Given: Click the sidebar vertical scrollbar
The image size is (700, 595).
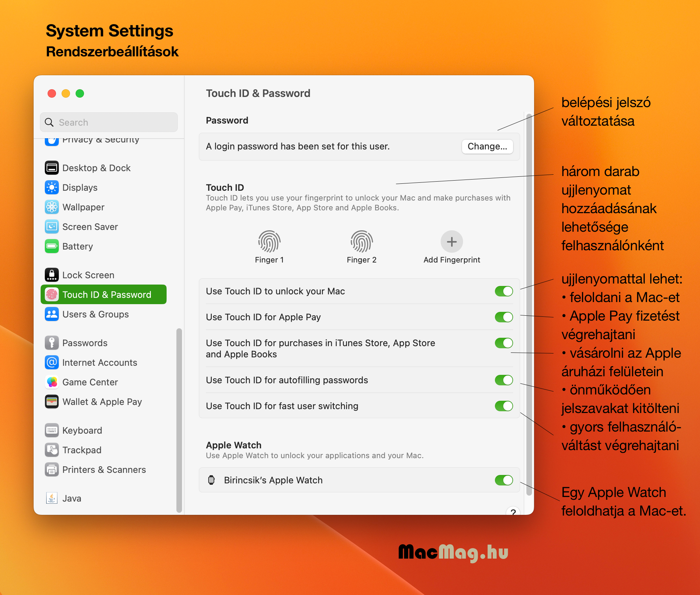Looking at the screenshot, I should pos(179,420).
